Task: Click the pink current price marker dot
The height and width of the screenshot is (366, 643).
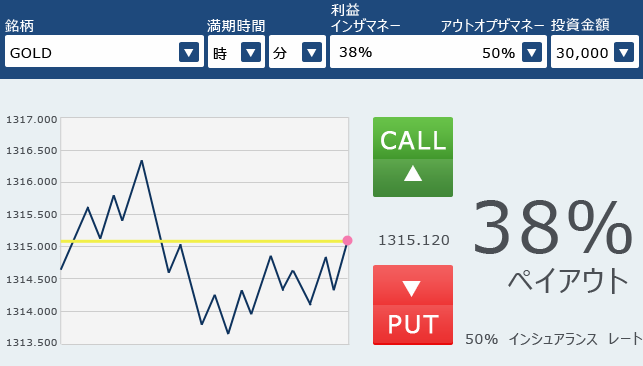Action: tap(347, 241)
